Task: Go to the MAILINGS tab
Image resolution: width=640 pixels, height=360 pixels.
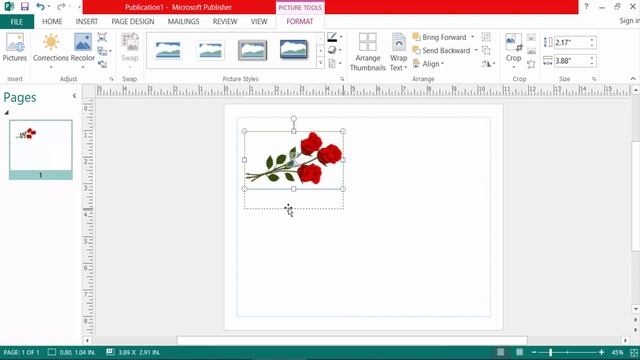Action: pyautogui.click(x=183, y=22)
